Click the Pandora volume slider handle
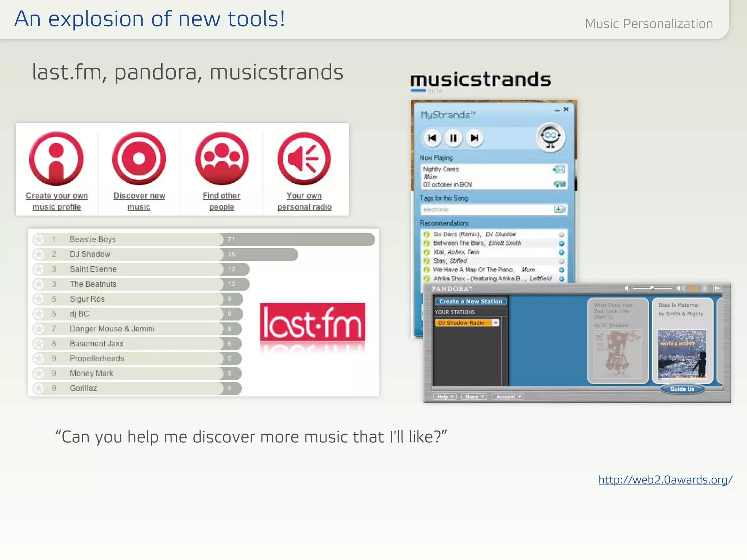This screenshot has height=560, width=747. (652, 288)
